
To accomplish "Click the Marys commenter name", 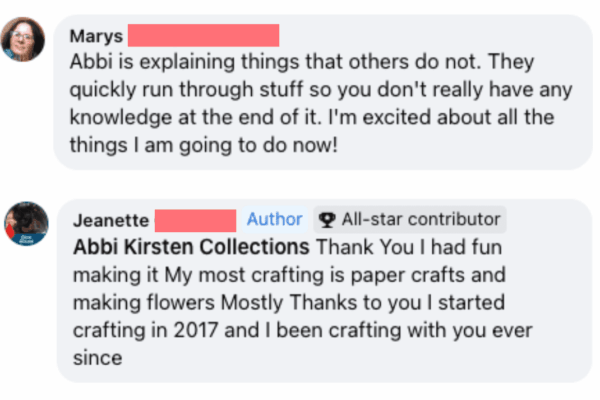I will tap(97, 37).
